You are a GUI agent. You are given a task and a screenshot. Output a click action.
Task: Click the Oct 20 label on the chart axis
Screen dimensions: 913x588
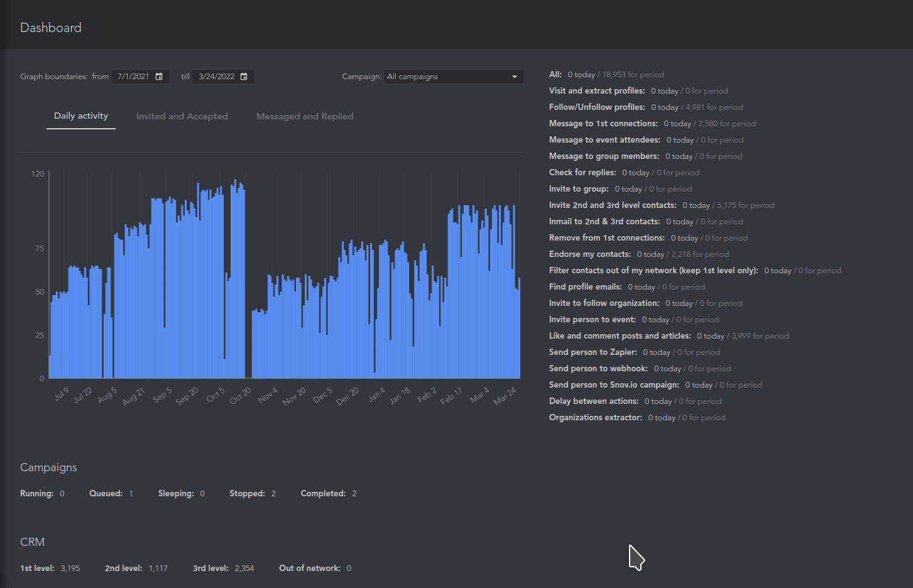[240, 396]
